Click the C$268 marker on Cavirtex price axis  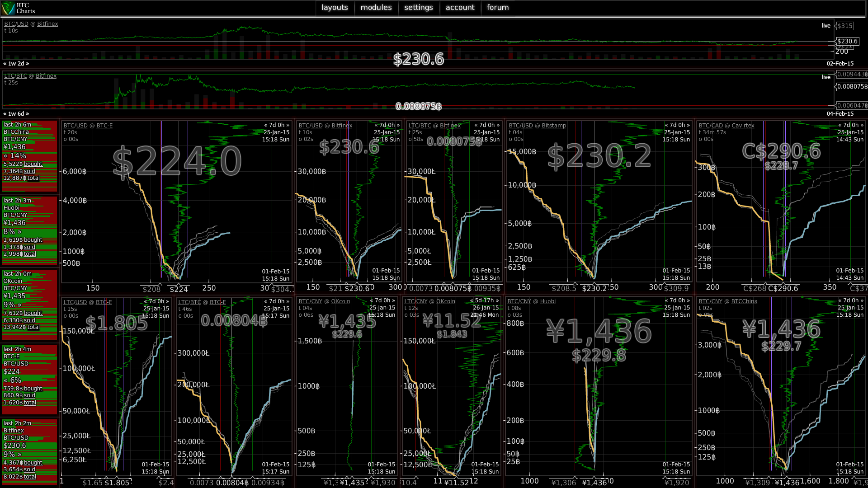click(x=755, y=288)
